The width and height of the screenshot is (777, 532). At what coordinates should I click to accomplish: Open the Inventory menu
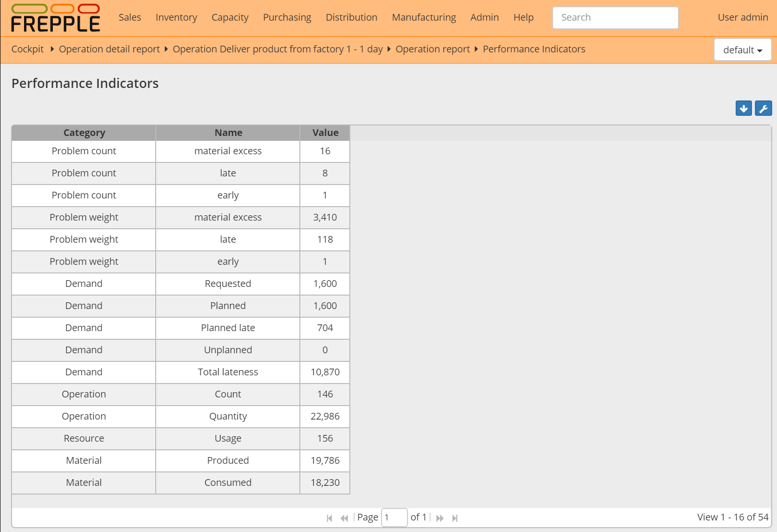(176, 17)
